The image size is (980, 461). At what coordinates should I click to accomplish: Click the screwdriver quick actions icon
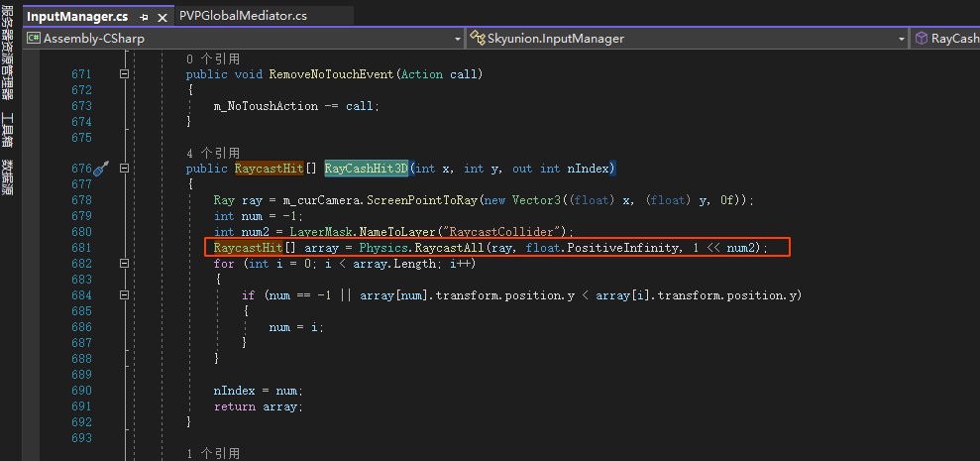[x=100, y=169]
